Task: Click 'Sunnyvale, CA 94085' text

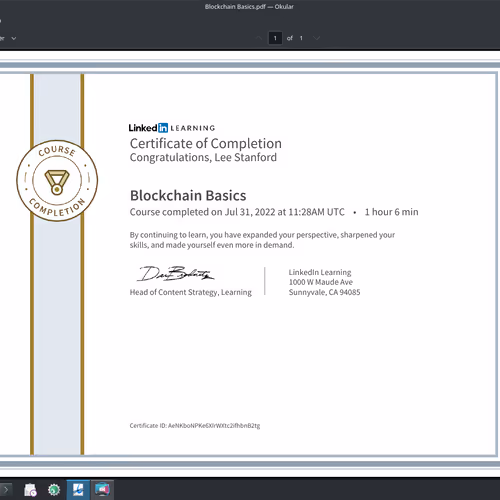Action: pyautogui.click(x=324, y=292)
